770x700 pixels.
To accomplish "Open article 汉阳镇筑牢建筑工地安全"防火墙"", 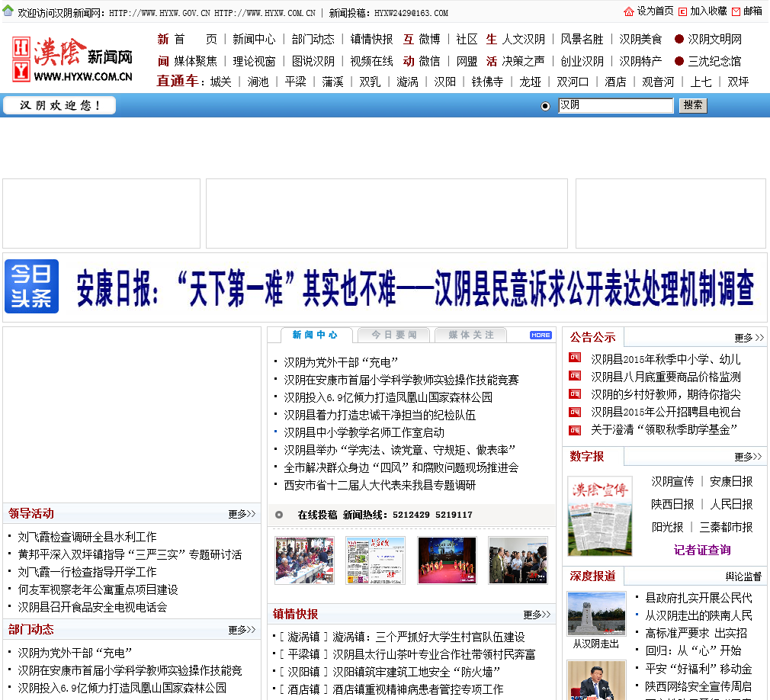I will [416, 672].
